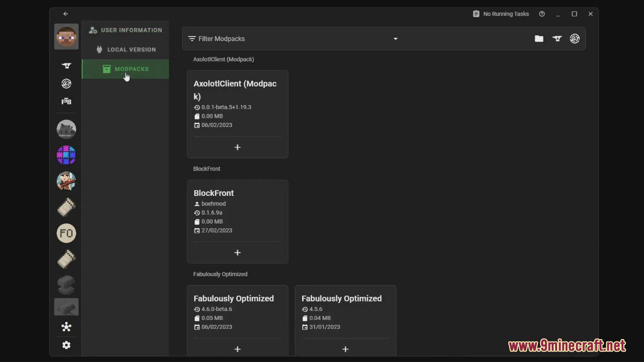Open the FTB icon in sidebar
Viewport: 644px width, 362px height.
[66, 101]
